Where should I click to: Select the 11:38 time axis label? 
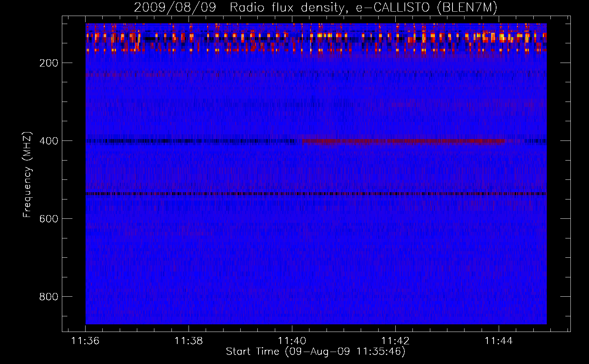coord(189,341)
